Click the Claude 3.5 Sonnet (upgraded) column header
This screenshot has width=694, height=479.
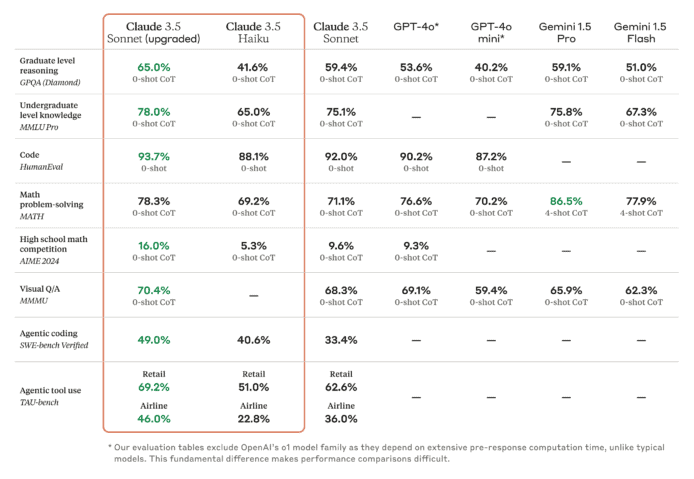coord(154,33)
